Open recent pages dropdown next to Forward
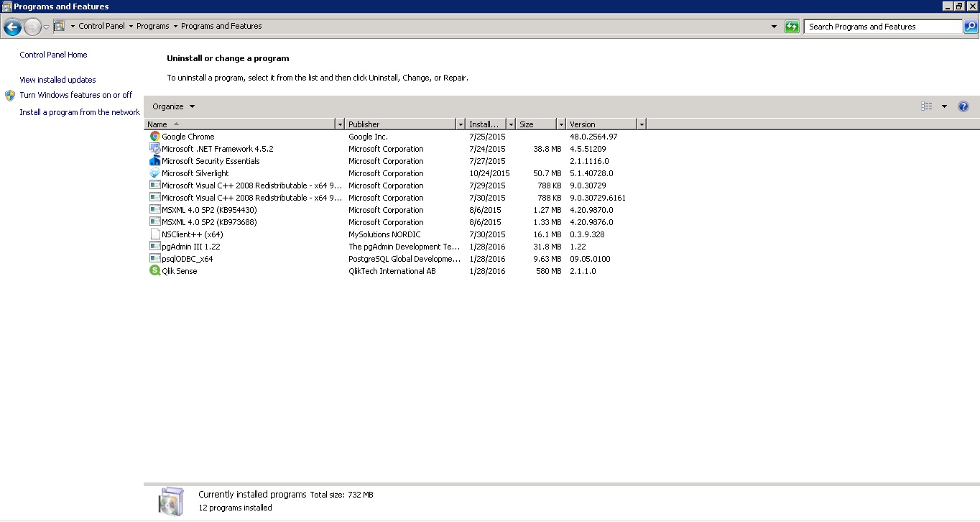 47,27
